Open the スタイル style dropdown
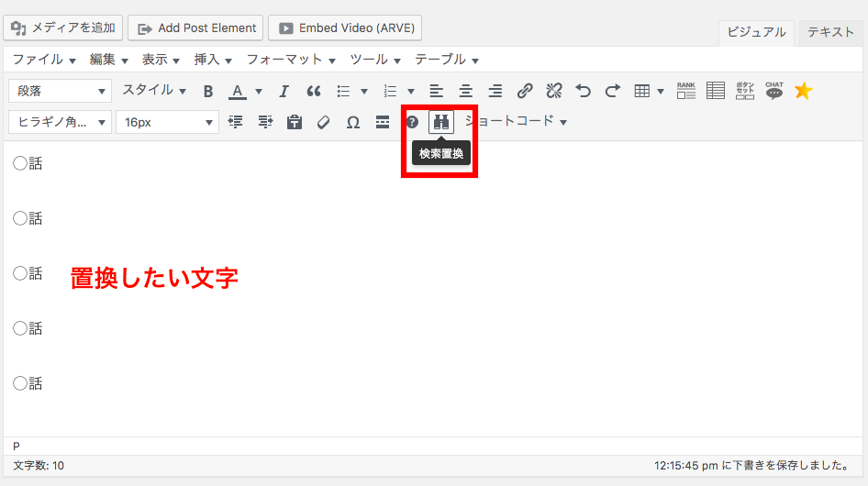This screenshot has height=486, width=868. coord(154,91)
